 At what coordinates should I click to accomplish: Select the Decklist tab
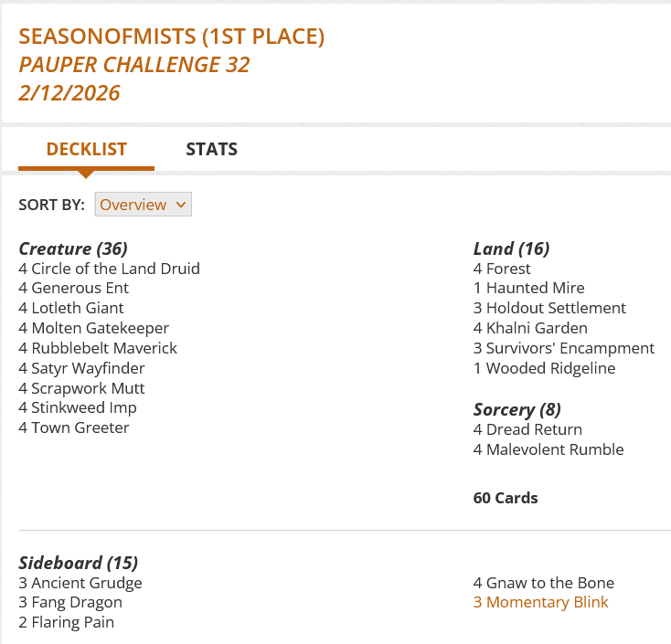click(86, 150)
